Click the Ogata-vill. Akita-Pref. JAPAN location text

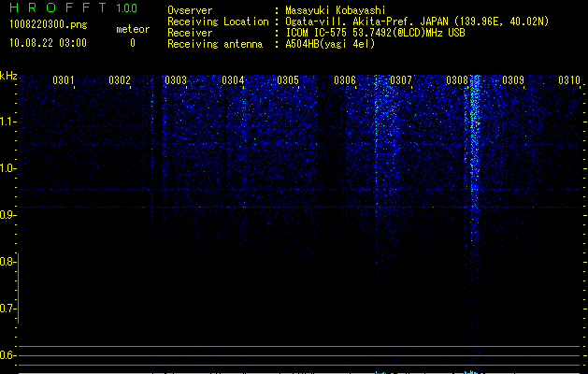coord(417,22)
